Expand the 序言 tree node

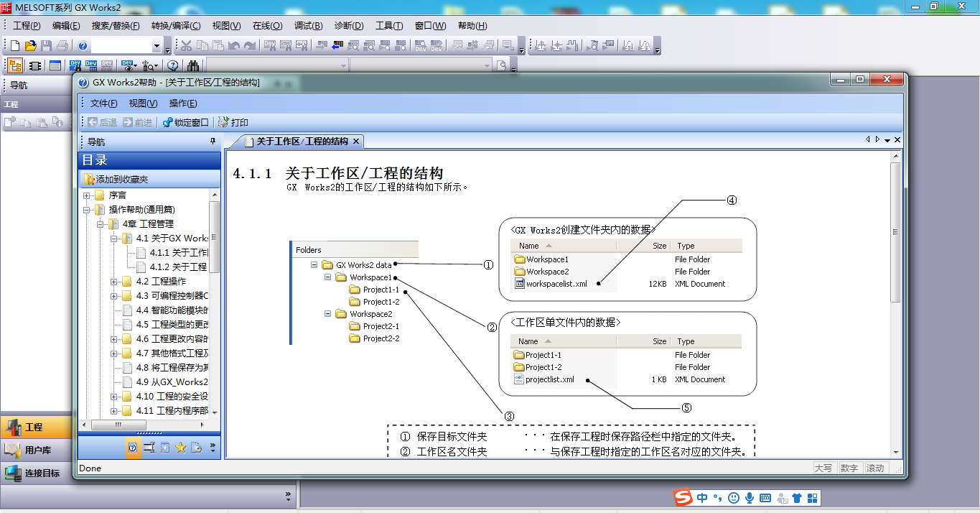87,195
